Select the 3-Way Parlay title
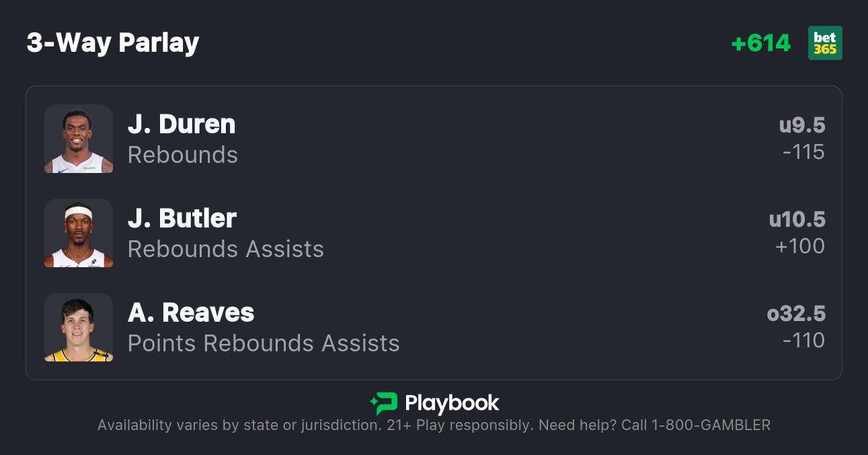This screenshot has width=868, height=455. pos(113,43)
